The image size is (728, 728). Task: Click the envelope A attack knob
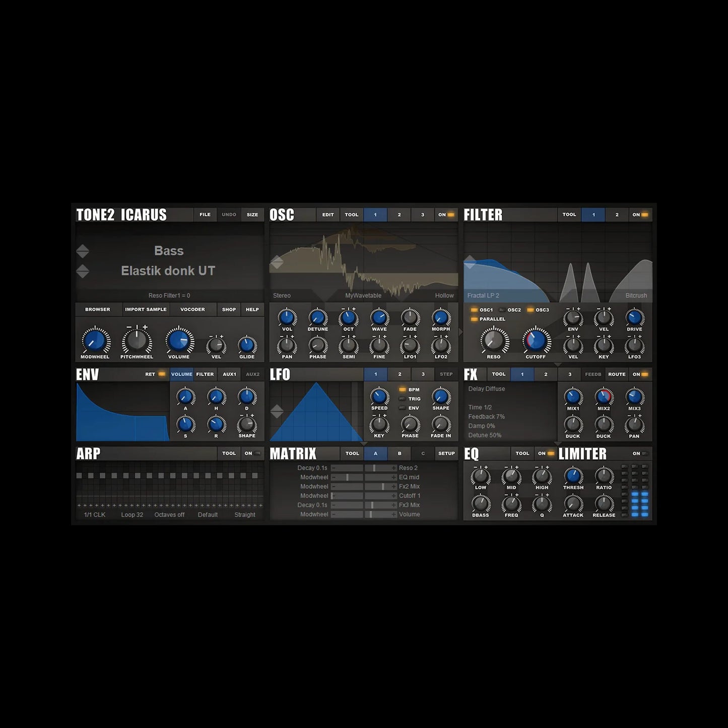185,397
